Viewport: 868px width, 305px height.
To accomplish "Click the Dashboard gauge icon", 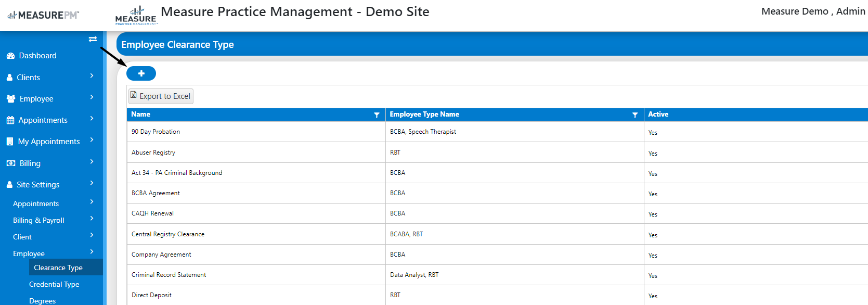I will (10, 56).
